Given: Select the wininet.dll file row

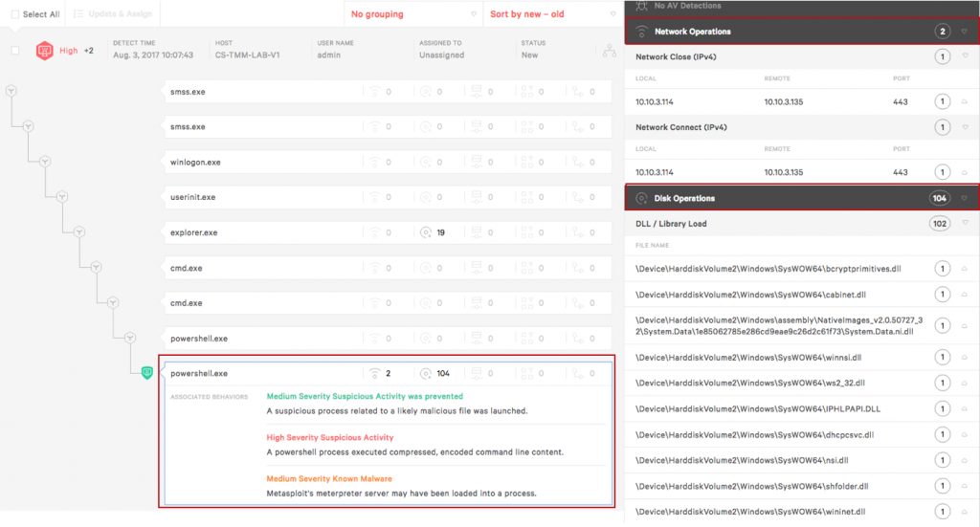Looking at the screenshot, I should point(802,512).
